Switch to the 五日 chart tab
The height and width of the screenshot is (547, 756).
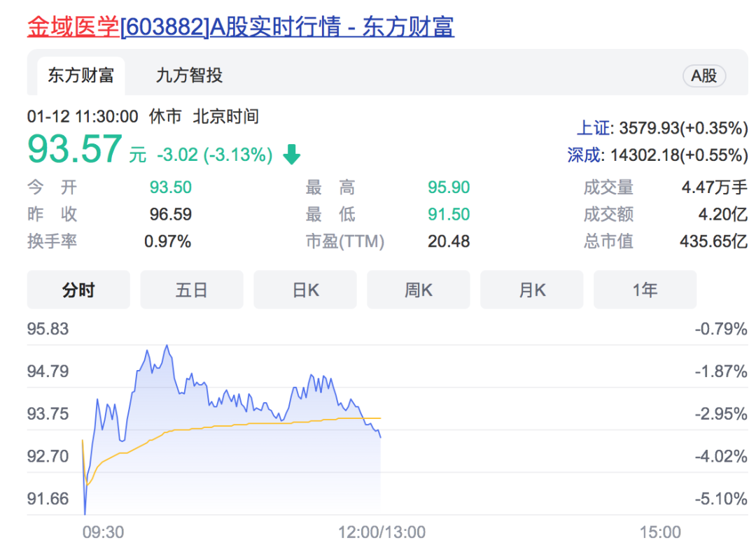click(191, 290)
